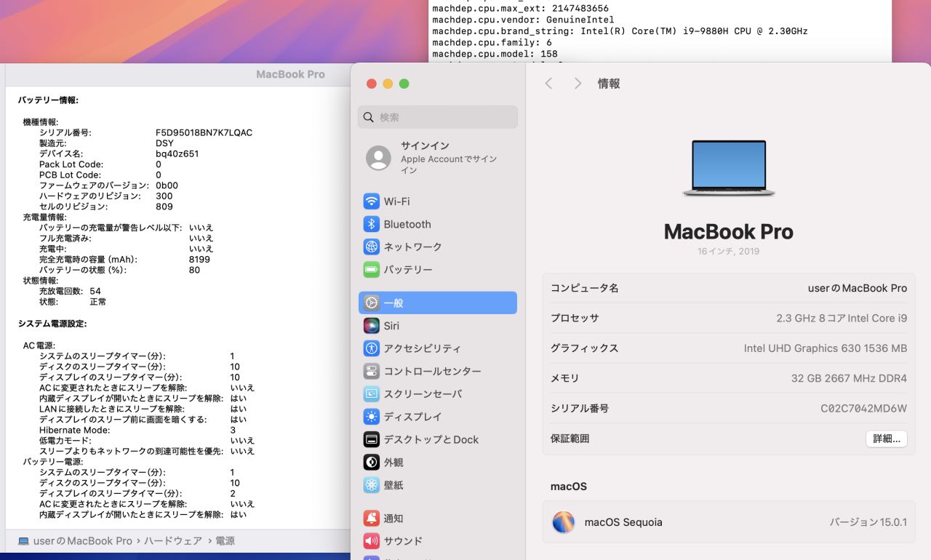Click machdep.cpu.model: 158 line

point(495,54)
